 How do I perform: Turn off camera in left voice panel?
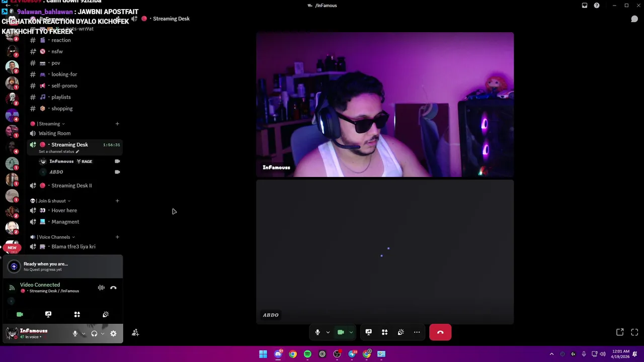coord(20,314)
